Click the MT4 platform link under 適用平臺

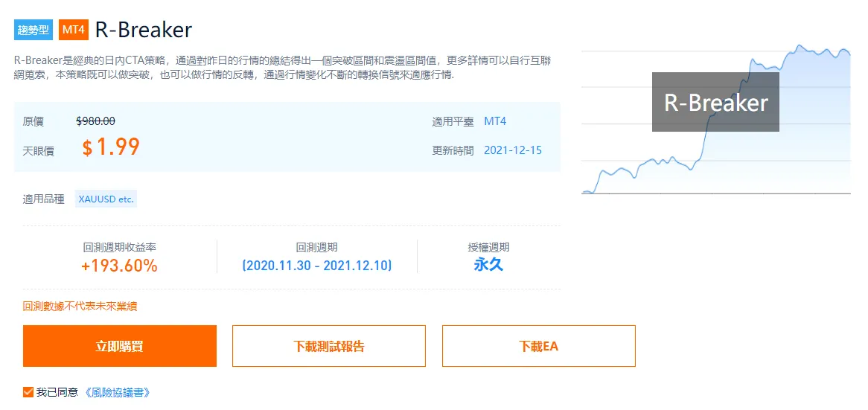click(495, 121)
